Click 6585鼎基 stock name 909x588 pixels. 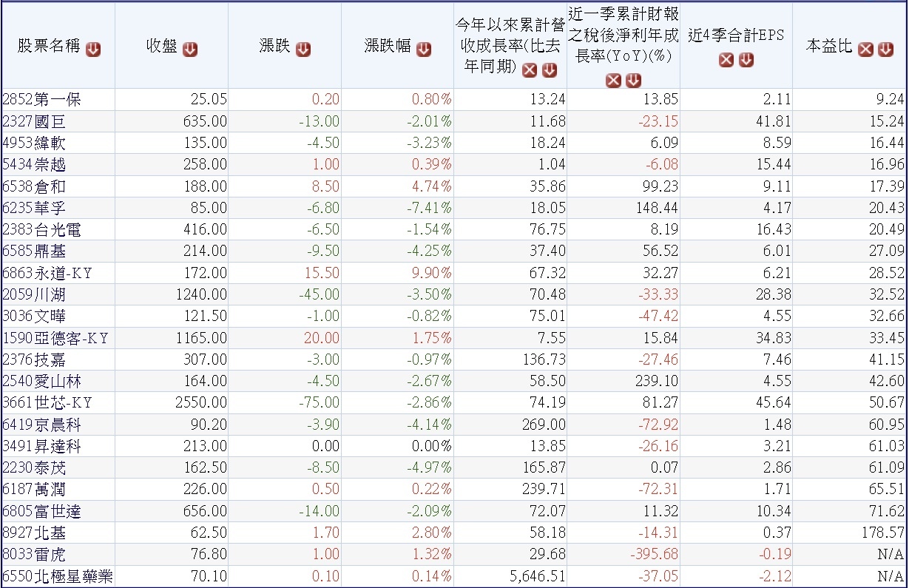click(34, 251)
